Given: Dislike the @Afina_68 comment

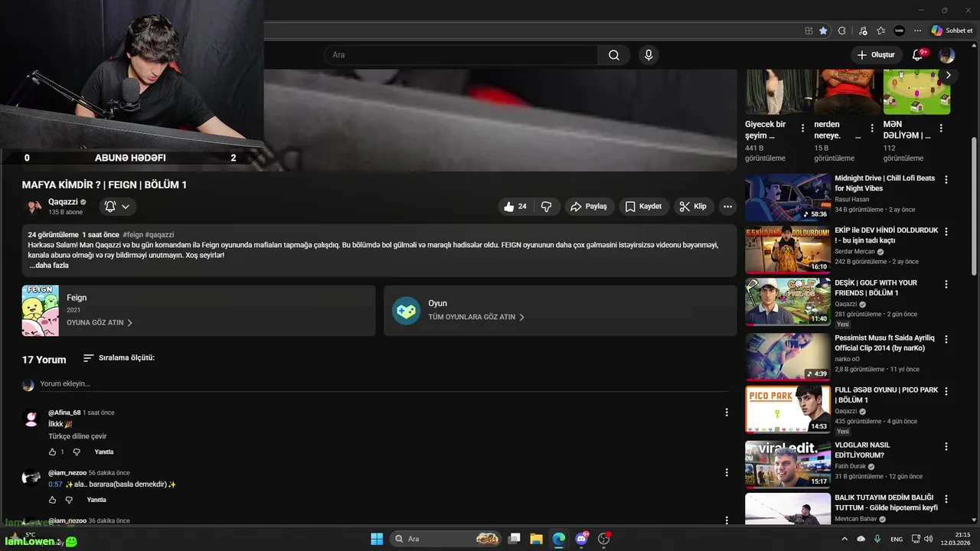Looking at the screenshot, I should point(76,452).
